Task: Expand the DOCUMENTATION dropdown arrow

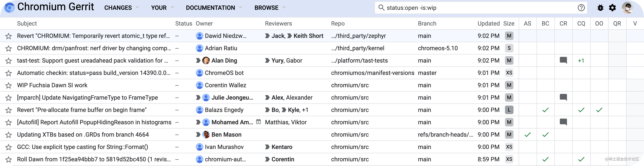Action: (241, 8)
